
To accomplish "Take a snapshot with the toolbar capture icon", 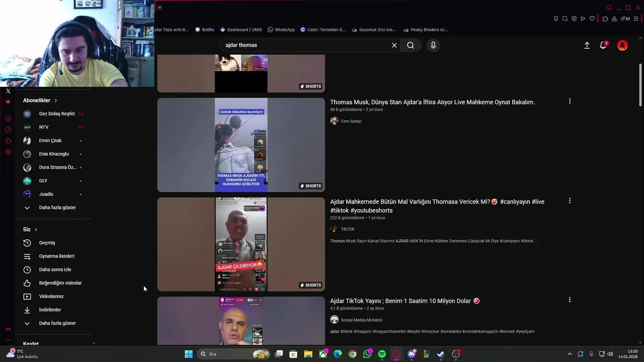I will [565, 19].
